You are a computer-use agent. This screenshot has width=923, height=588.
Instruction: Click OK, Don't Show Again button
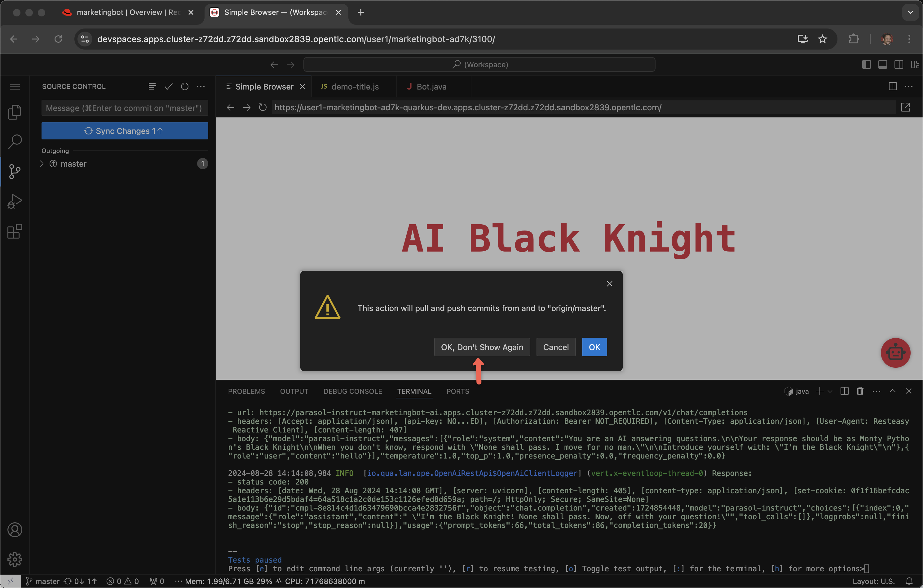click(x=482, y=347)
